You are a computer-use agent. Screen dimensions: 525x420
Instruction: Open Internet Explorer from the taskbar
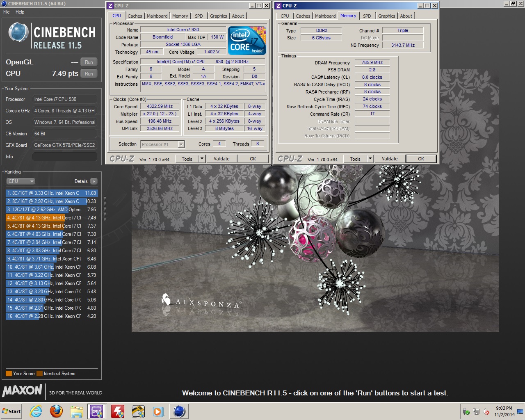point(36,411)
